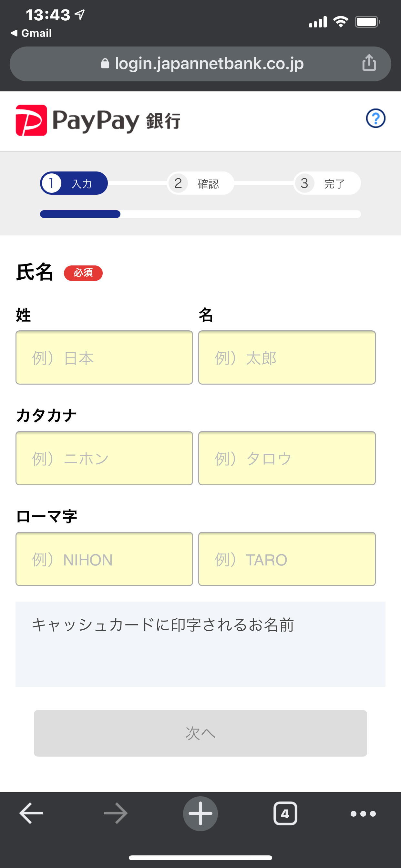Focus the katakana ニホン surname field
Screen dimensions: 401x868
click(x=104, y=458)
